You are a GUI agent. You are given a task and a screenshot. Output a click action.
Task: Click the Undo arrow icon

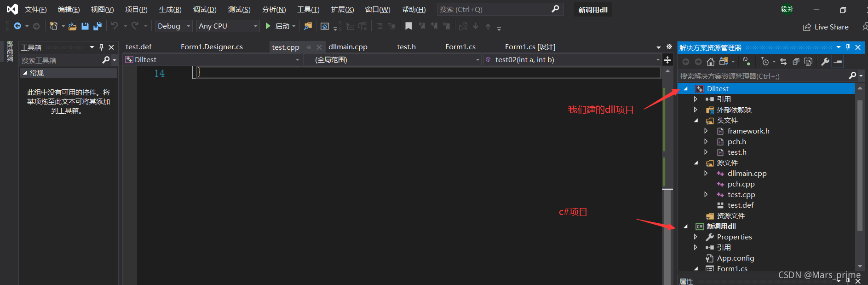pos(115,26)
